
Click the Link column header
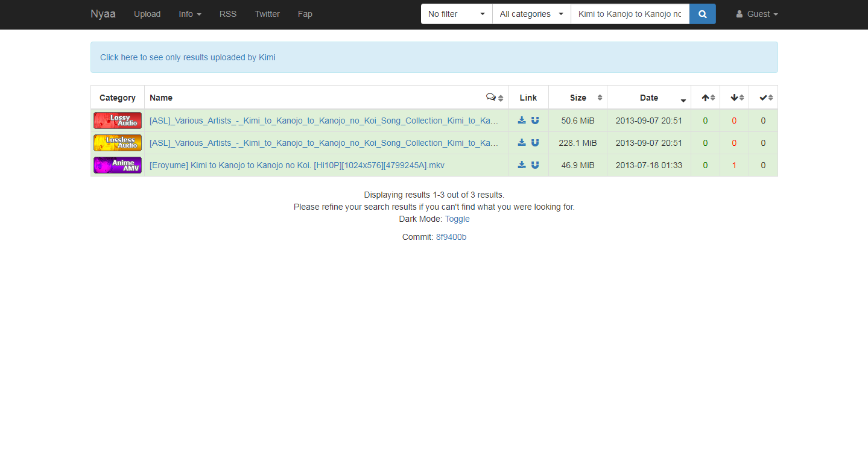(x=528, y=98)
